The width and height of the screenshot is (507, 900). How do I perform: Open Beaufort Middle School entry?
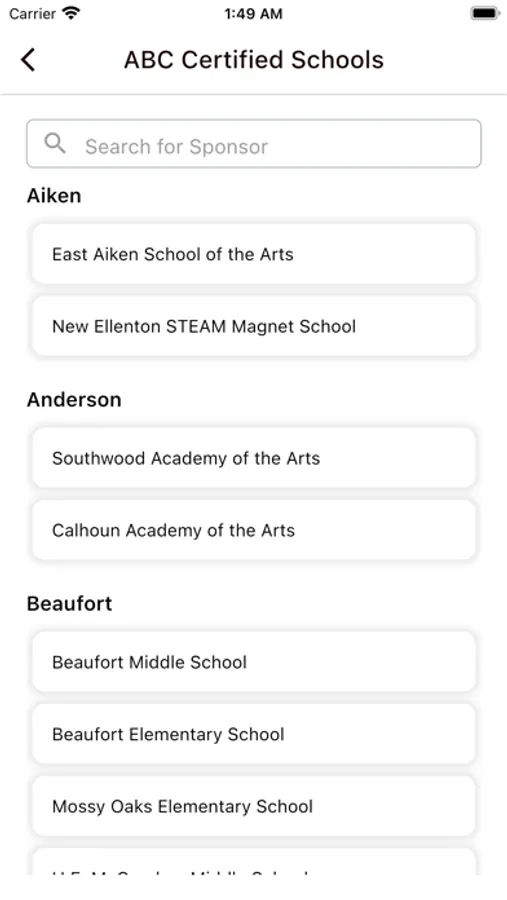pos(254,662)
